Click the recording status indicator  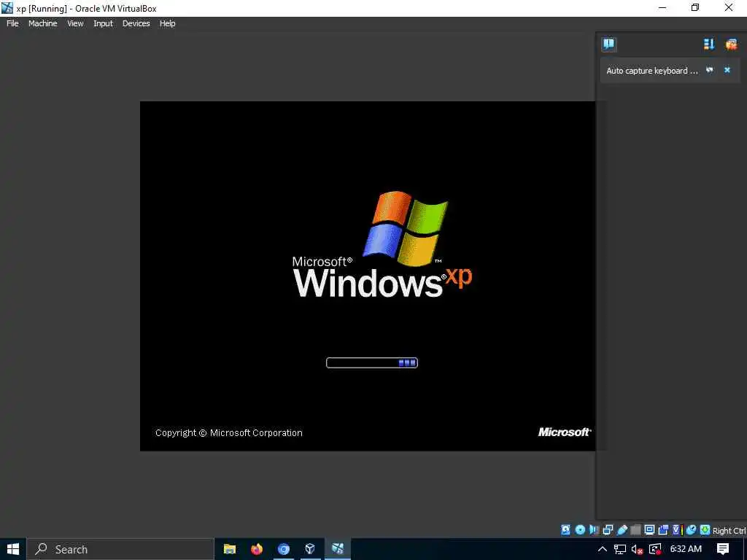coord(663,529)
